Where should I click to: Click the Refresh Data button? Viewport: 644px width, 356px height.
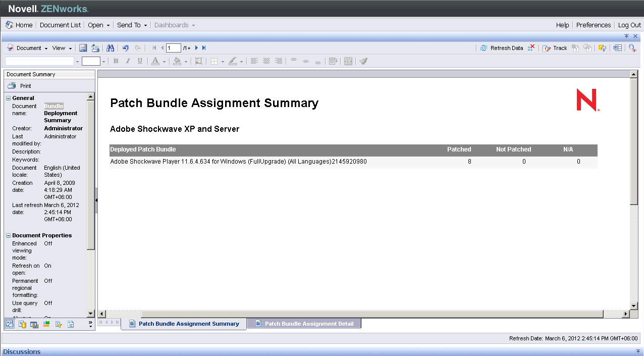point(501,48)
